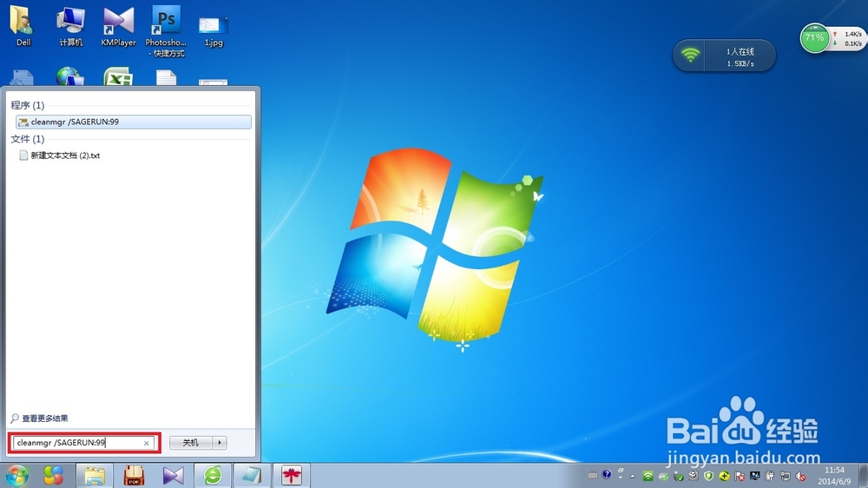Launch the Photoshop desktop shortcut
The width and height of the screenshot is (868, 488).
pyautogui.click(x=166, y=30)
